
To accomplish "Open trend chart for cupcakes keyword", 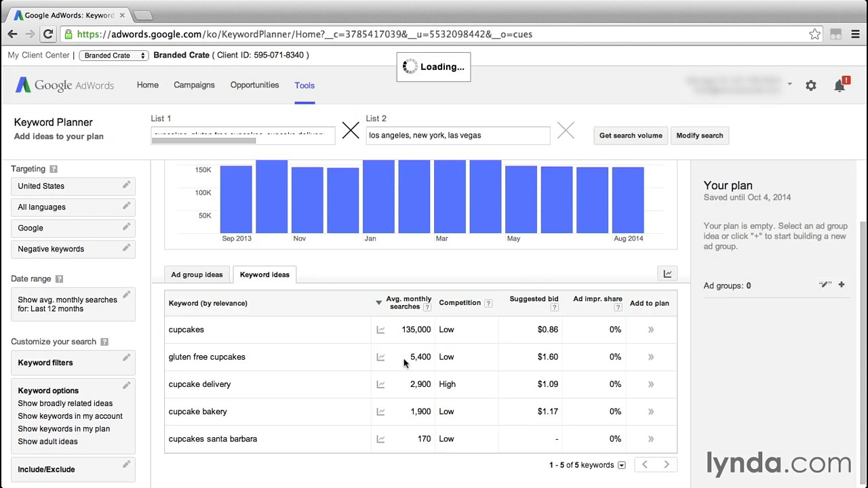I will click(x=380, y=330).
